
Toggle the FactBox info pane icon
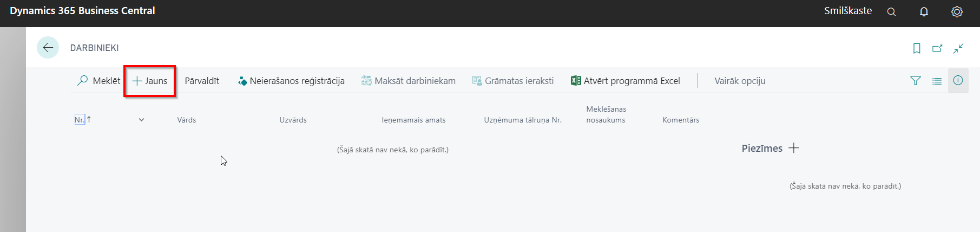point(958,80)
